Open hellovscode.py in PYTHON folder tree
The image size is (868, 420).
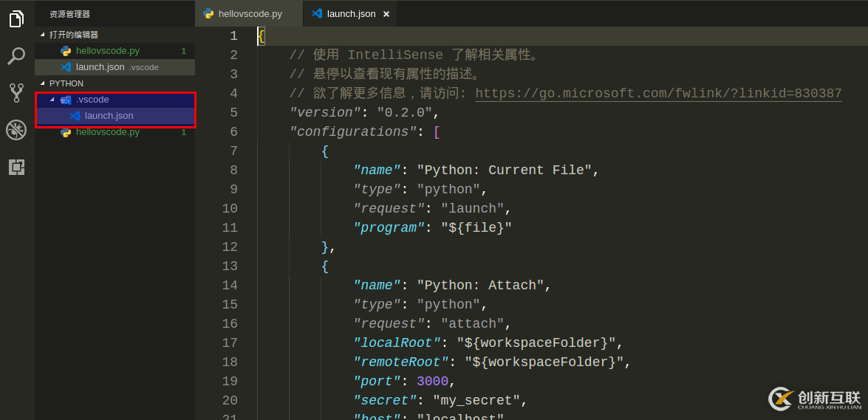[115, 132]
